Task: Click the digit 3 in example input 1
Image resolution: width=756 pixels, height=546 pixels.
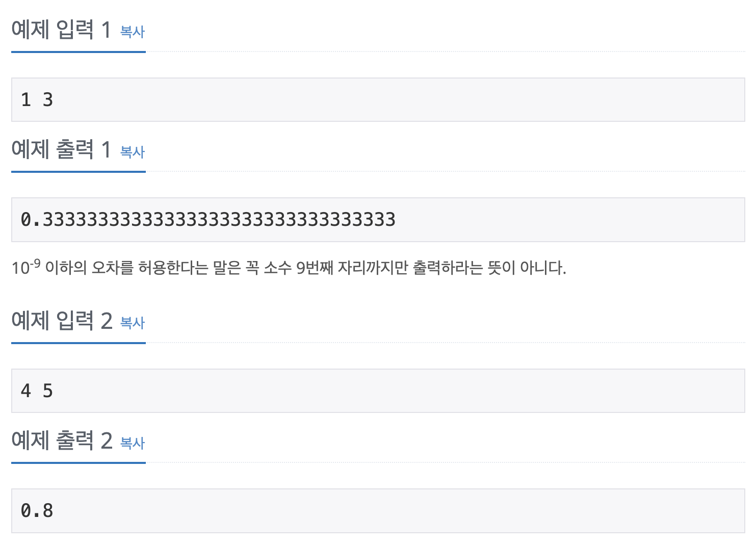Action: coord(48,99)
